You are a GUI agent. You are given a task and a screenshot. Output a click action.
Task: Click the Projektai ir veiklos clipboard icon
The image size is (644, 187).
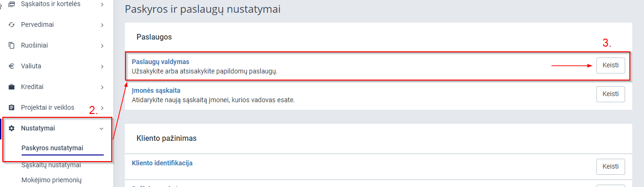coord(12,107)
